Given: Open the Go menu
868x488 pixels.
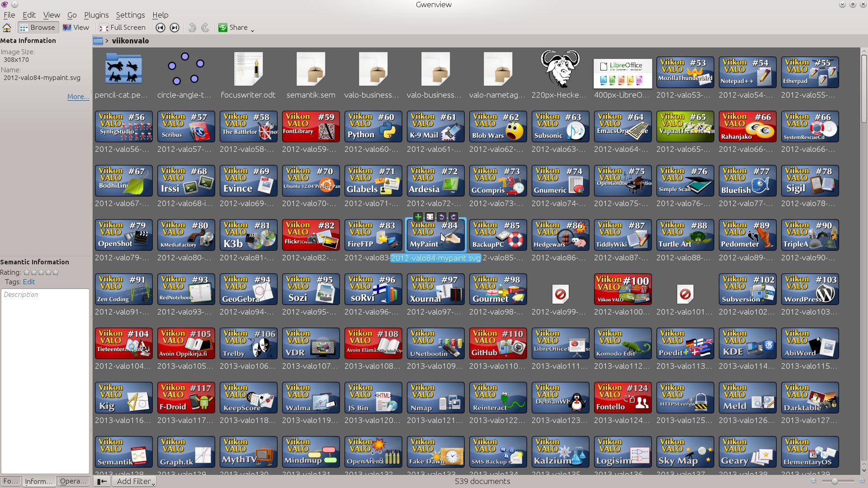Looking at the screenshot, I should [72, 15].
